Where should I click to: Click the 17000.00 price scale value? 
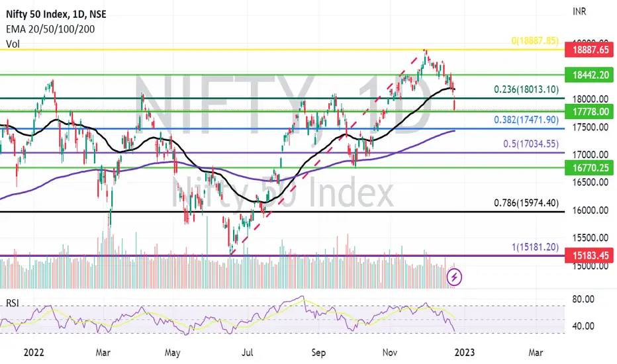click(x=591, y=155)
